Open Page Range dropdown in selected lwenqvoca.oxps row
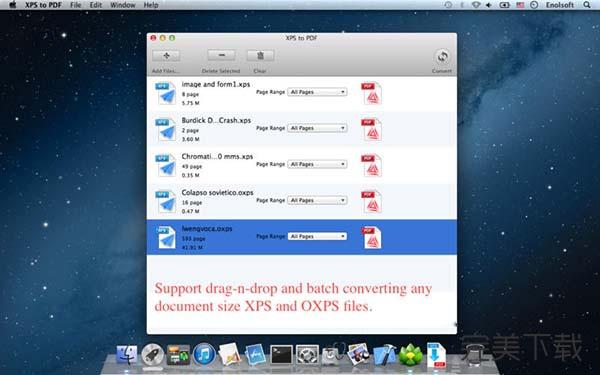 coord(317,236)
